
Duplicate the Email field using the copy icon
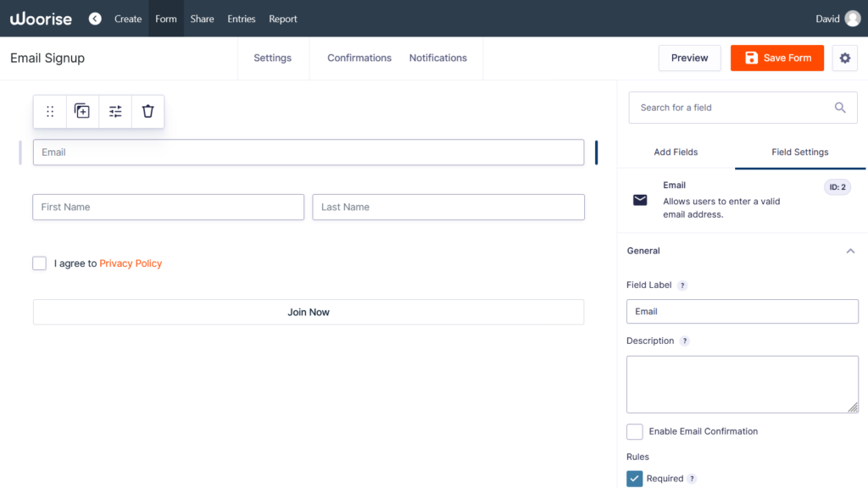(x=82, y=111)
